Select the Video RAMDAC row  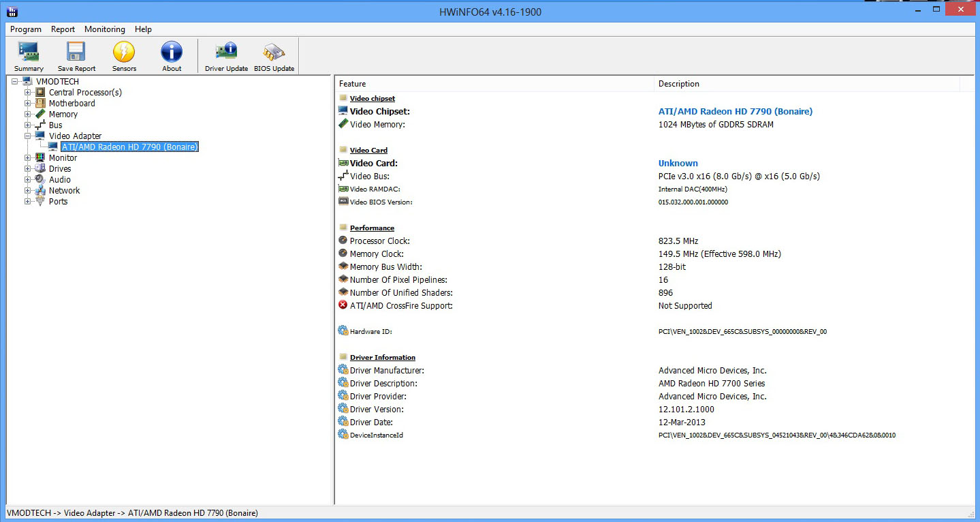pyautogui.click(x=654, y=189)
